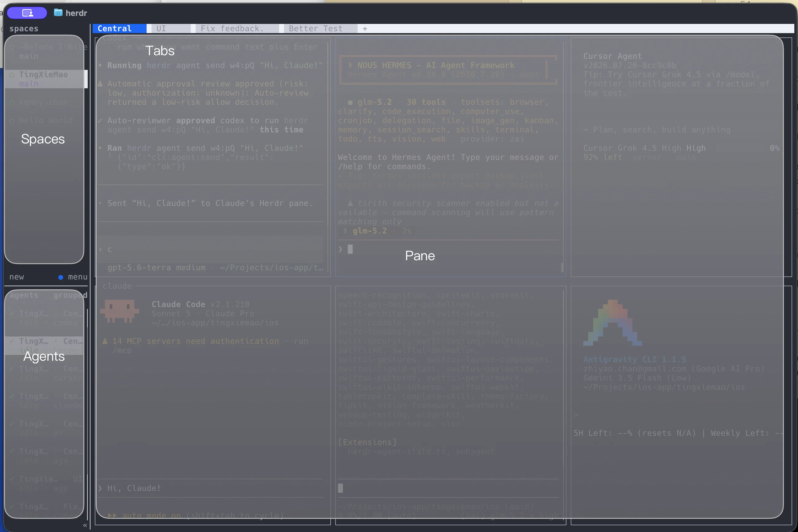Toggle the grouped view of agents
Image resolution: width=798 pixels, height=532 pixels.
click(70, 295)
